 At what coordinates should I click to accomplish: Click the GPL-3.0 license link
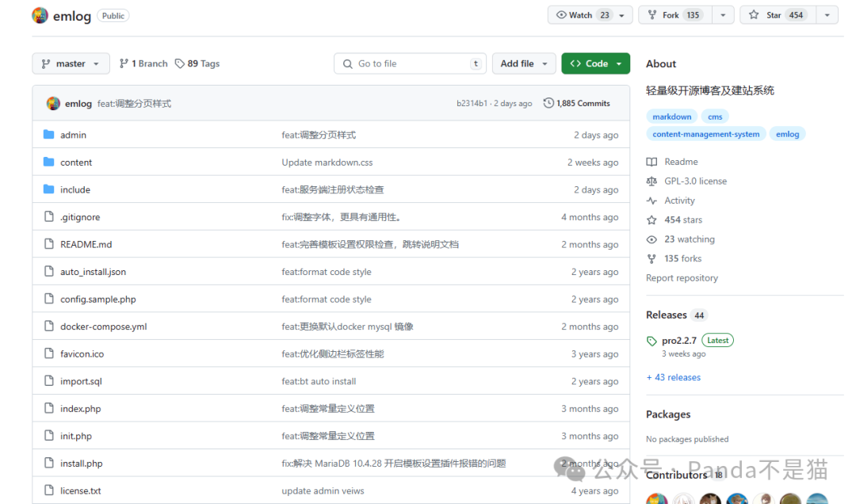click(696, 181)
